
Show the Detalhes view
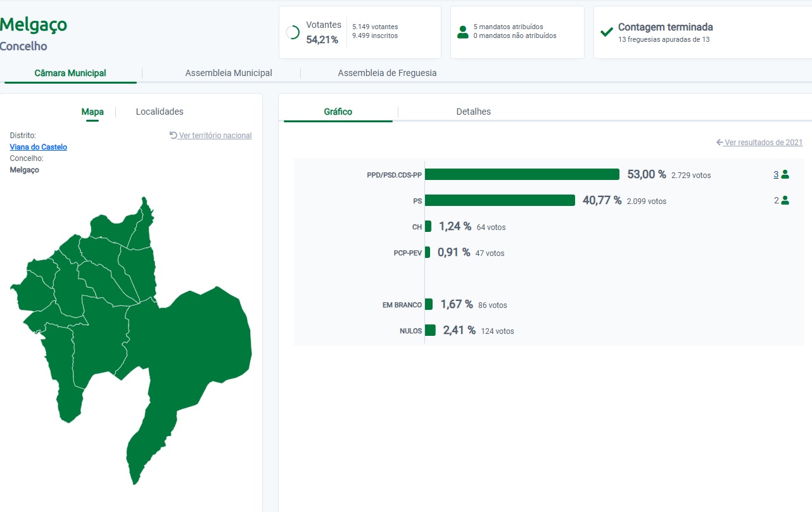coord(474,112)
